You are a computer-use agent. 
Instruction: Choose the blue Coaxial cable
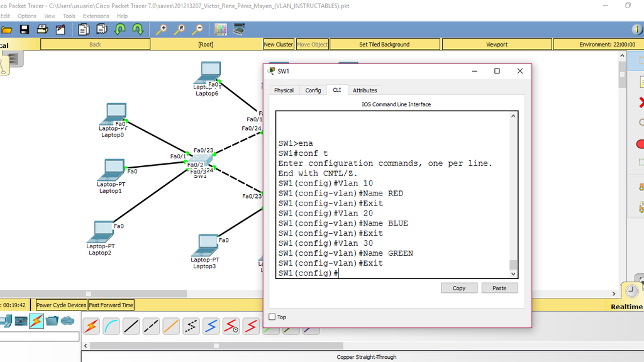click(211, 326)
